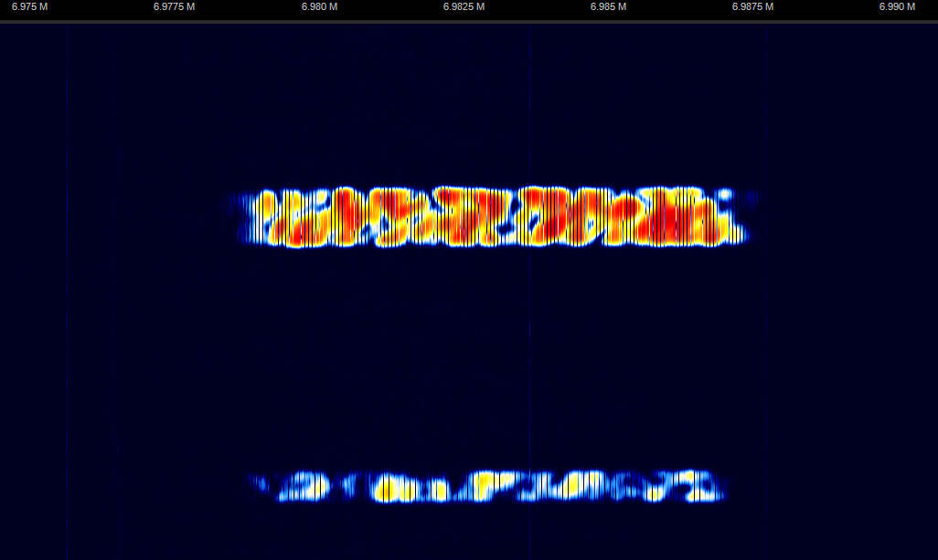The image size is (938, 560).
Task: Click the empty waterfall area below the lower signal
Action: (494, 534)
